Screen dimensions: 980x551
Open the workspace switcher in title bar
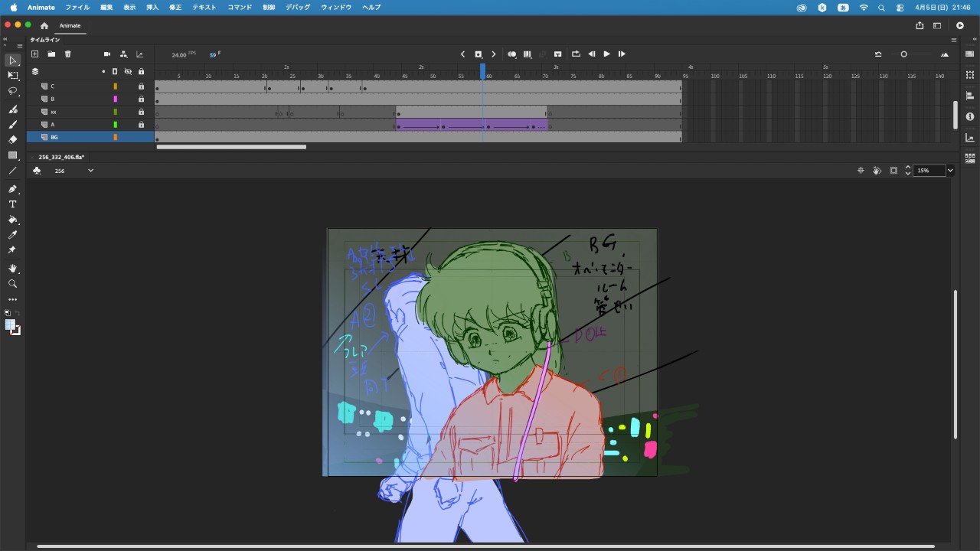click(936, 25)
